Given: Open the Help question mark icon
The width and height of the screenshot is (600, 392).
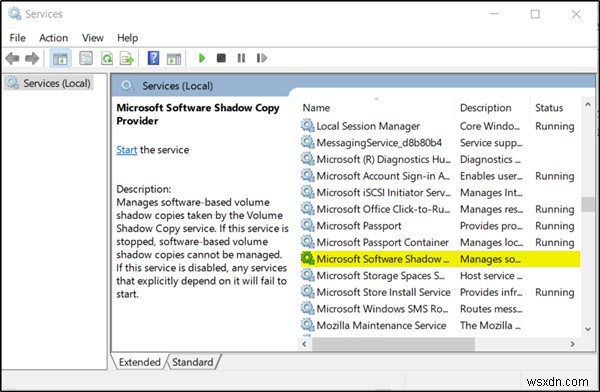Looking at the screenshot, I should point(153,58).
